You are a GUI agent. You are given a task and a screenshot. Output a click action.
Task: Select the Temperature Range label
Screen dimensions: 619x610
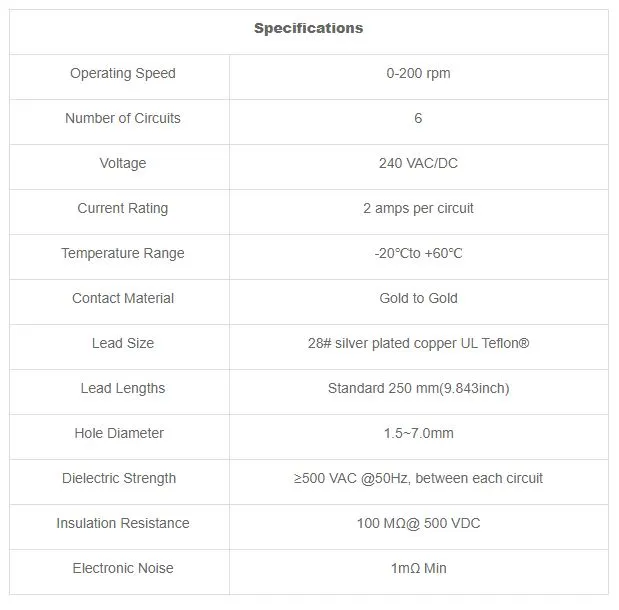(x=123, y=253)
